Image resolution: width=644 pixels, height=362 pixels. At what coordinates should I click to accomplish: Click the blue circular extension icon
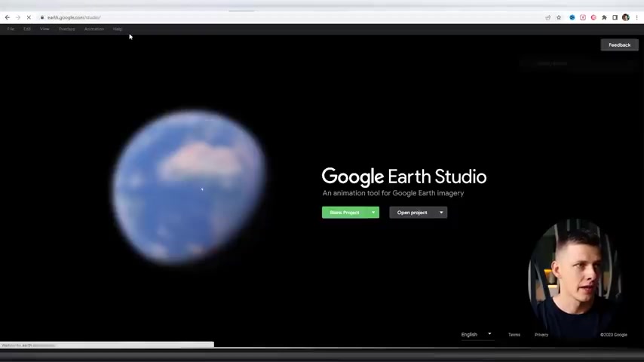pos(572,17)
